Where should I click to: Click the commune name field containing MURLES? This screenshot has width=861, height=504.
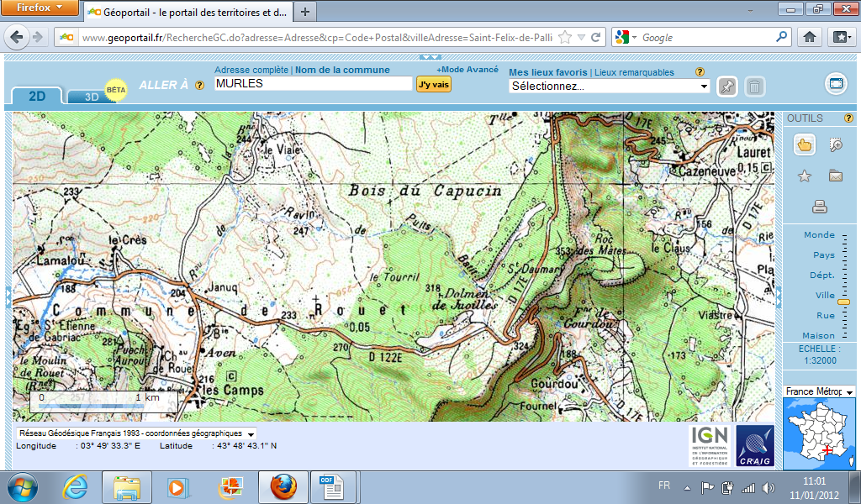coord(313,83)
